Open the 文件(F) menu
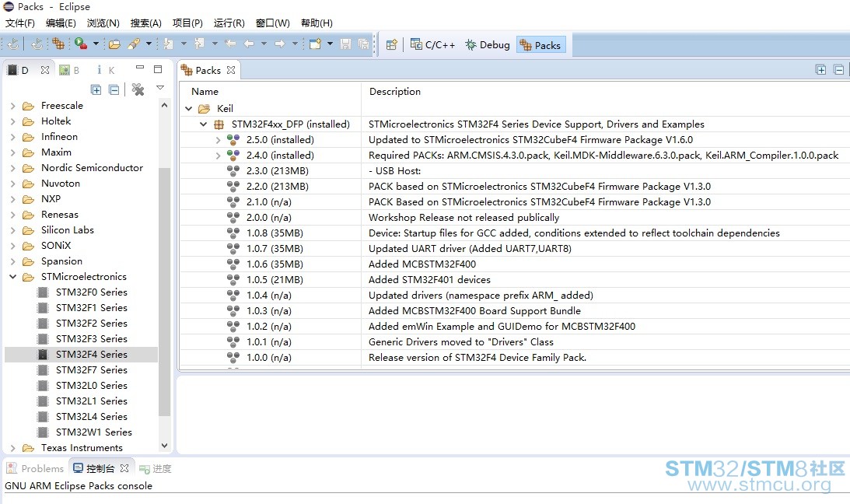Screen dimensions: 850x504 pyautogui.click(x=20, y=23)
